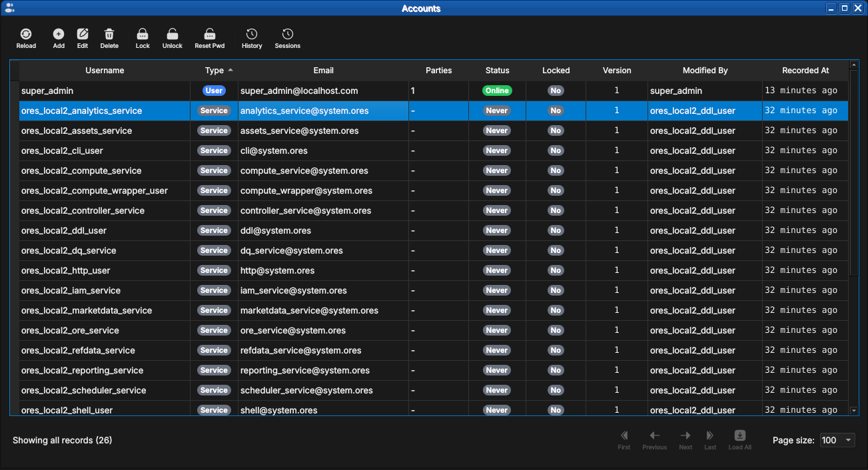Viewport: 868px width, 470px height.
Task: Click email super_admin@localhost.com
Action: (299, 91)
